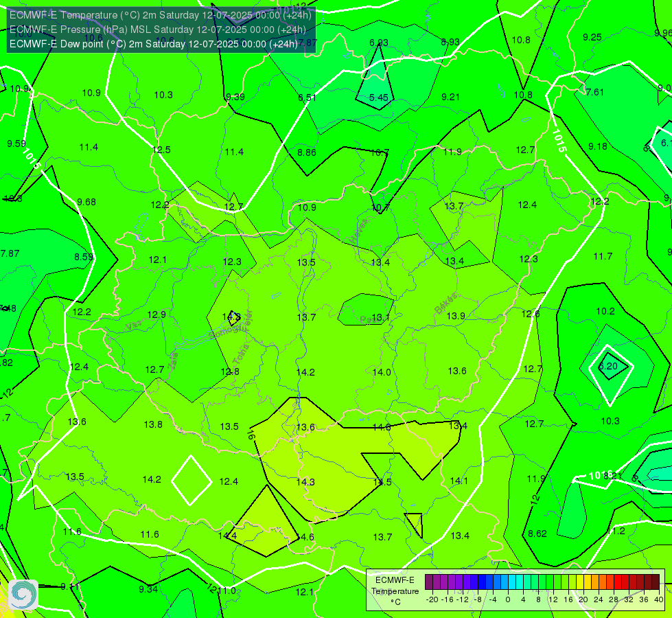Click the 11.7 temperature value
The width and height of the screenshot is (672, 618).
coord(603,256)
